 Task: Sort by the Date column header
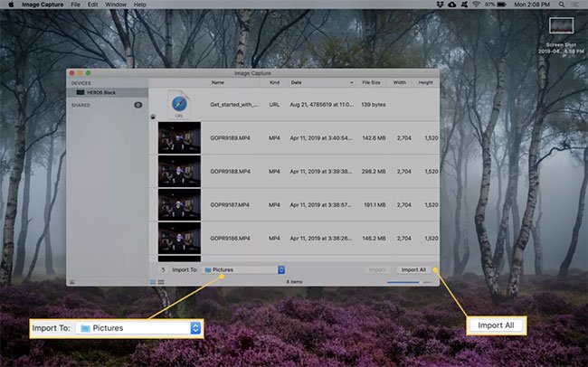coord(296,82)
